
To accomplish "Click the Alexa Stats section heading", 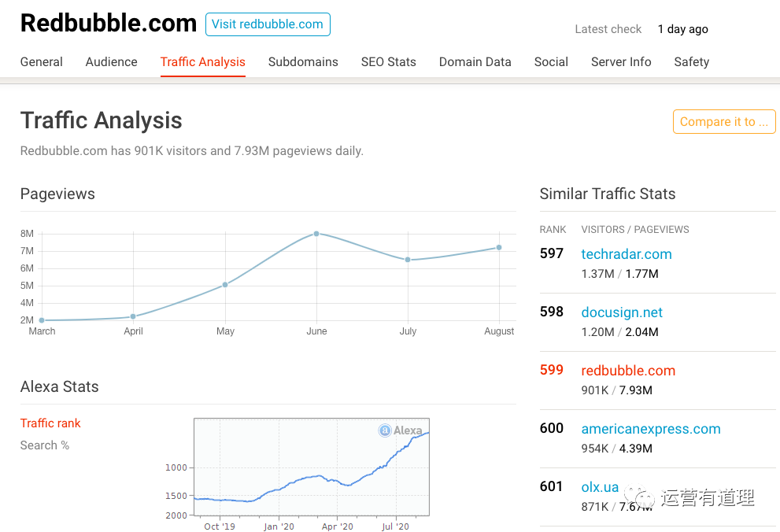I will (x=60, y=387).
